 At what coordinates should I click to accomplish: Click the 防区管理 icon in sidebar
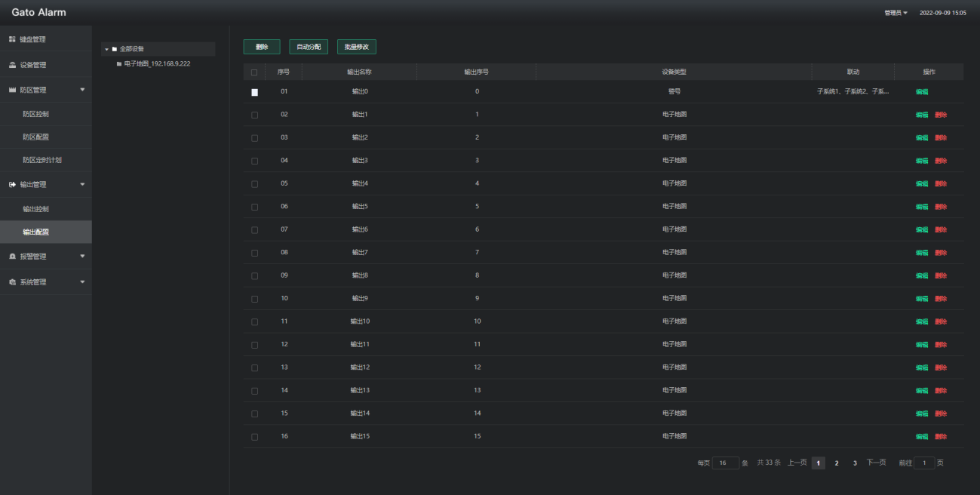12,90
